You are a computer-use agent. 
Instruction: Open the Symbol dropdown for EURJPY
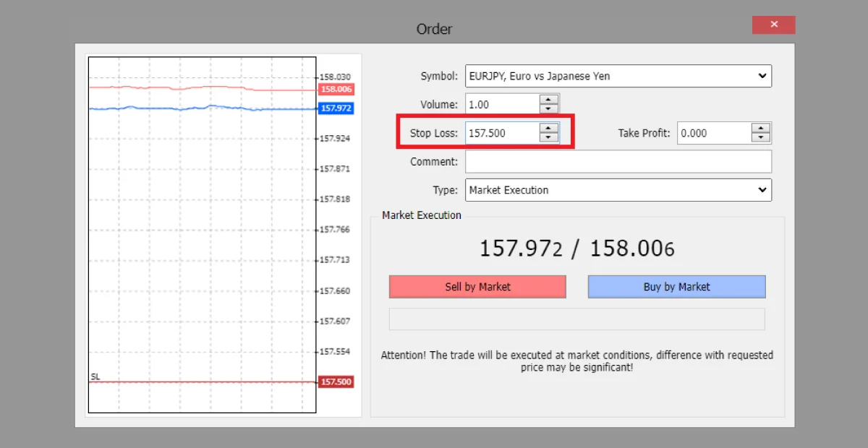761,76
